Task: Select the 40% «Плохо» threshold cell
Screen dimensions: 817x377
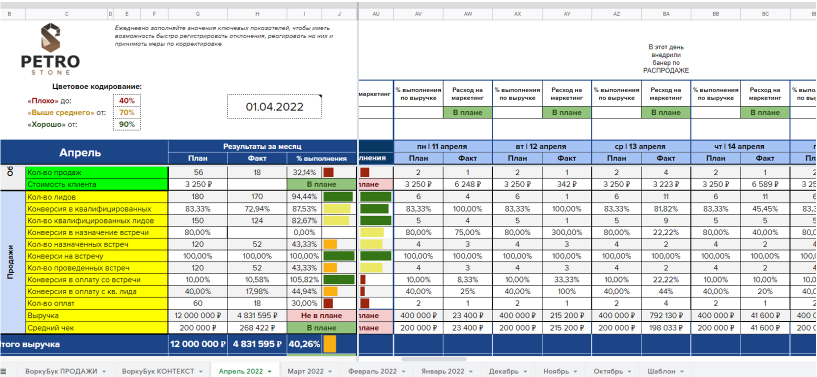Action: (x=127, y=100)
